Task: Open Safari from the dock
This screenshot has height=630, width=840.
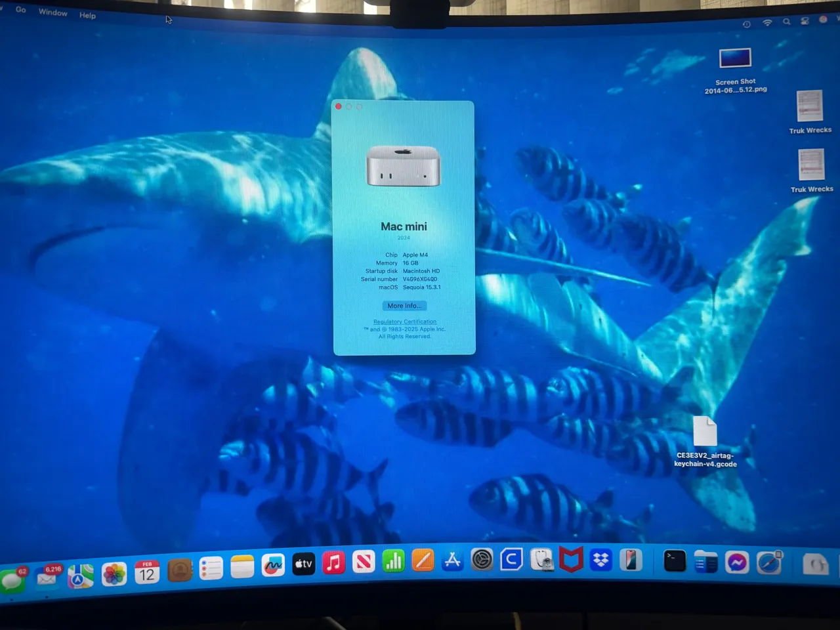Action: (x=768, y=563)
